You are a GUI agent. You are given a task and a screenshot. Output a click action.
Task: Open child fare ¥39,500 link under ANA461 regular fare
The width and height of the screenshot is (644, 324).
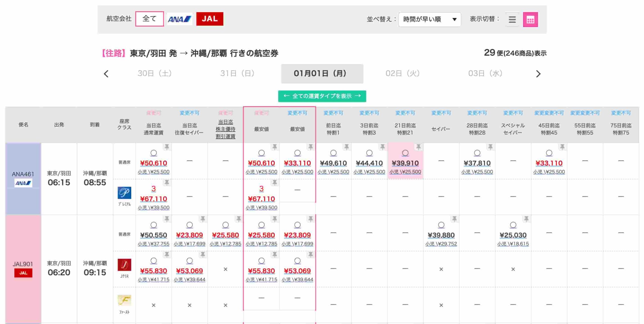tap(153, 207)
